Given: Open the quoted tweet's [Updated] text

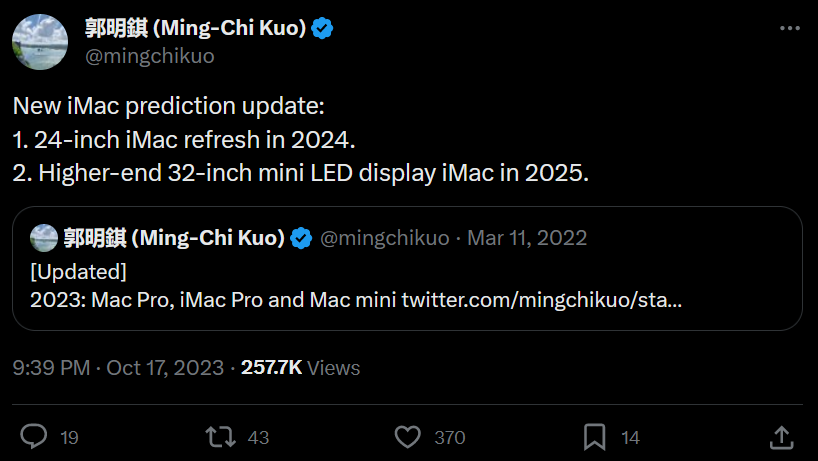Looking at the screenshot, I should pos(78,270).
